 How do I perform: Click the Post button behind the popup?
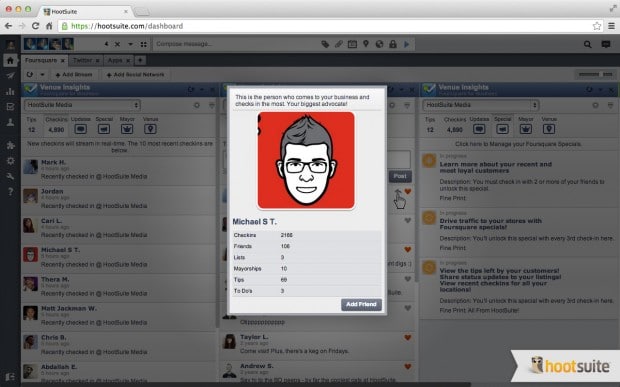pos(400,176)
